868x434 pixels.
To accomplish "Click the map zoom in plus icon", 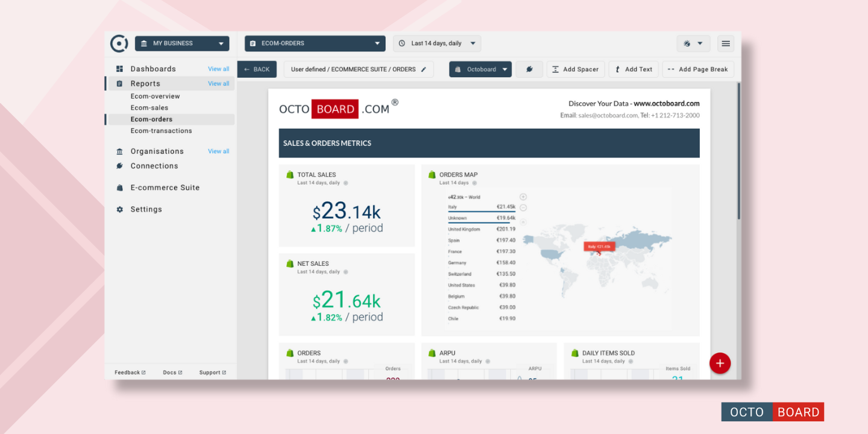I will pos(523,197).
